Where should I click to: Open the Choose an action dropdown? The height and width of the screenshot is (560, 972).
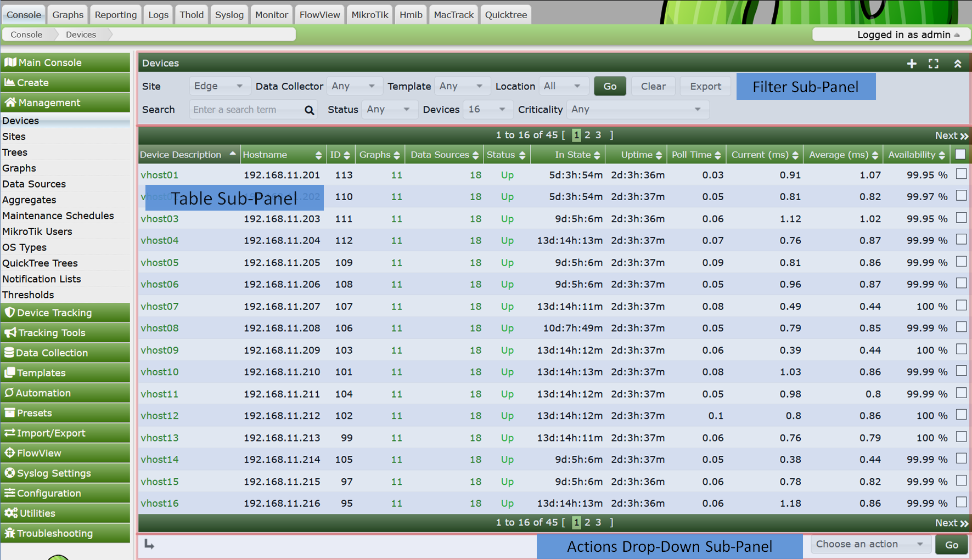(x=869, y=544)
